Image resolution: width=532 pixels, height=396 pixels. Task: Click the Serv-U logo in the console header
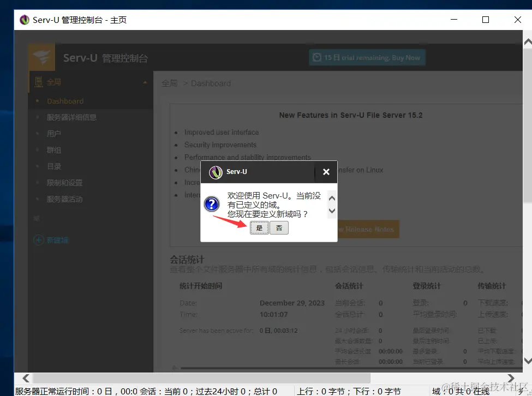(41, 57)
